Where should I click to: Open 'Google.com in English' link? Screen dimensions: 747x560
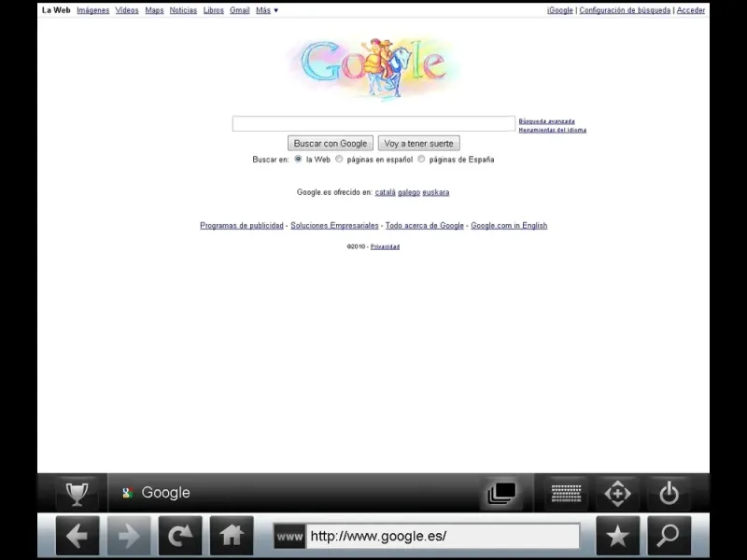pyautogui.click(x=509, y=226)
